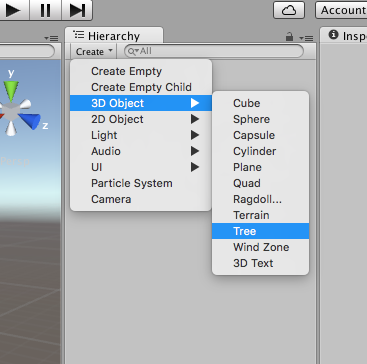The height and width of the screenshot is (364, 367).
Task: Open the Scene view panel options icon
Action: (x=51, y=38)
